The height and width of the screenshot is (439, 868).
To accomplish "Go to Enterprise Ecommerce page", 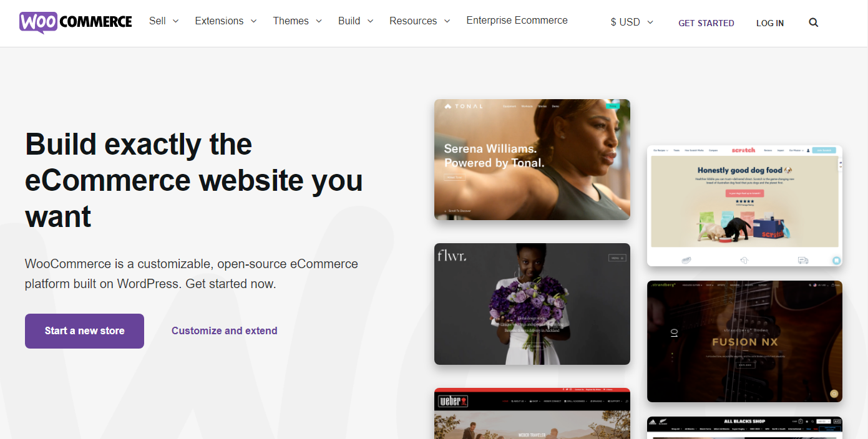I will [517, 20].
